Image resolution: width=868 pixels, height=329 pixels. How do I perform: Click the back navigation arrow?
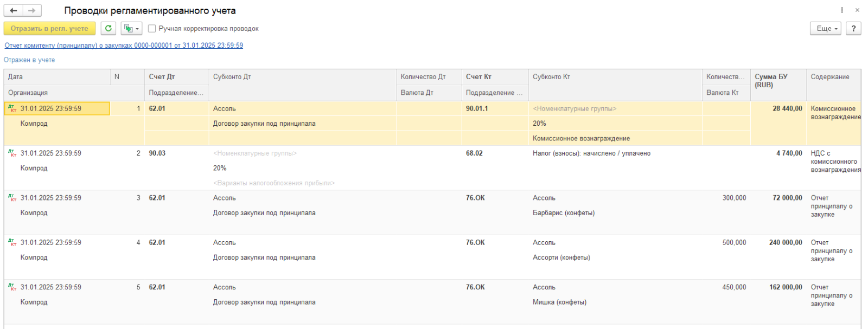tap(14, 10)
